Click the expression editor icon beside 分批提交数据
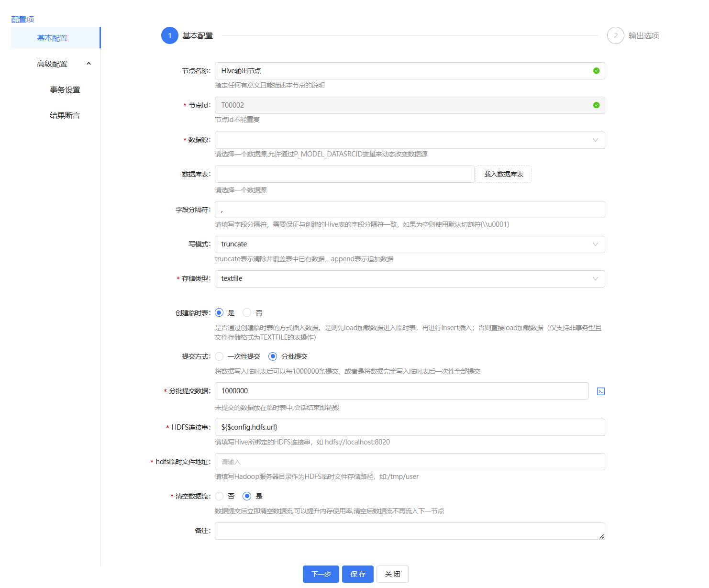The height and width of the screenshot is (588, 709). 601,391
